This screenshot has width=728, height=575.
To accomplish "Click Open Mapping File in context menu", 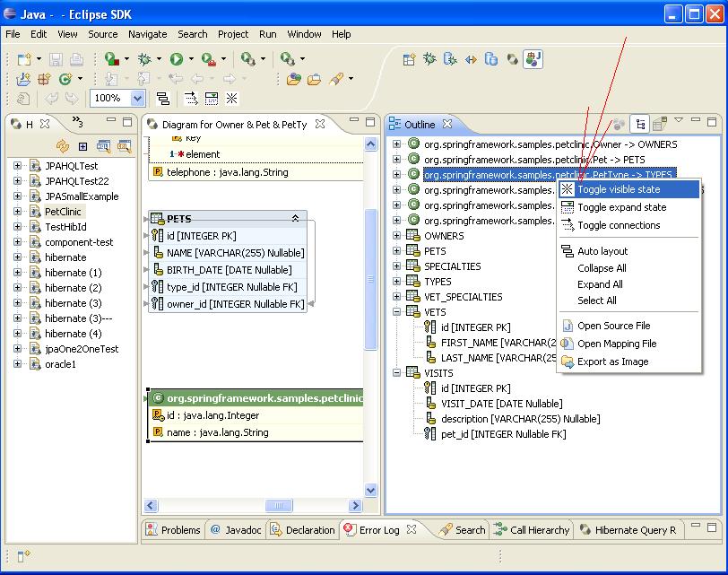I will [616, 344].
